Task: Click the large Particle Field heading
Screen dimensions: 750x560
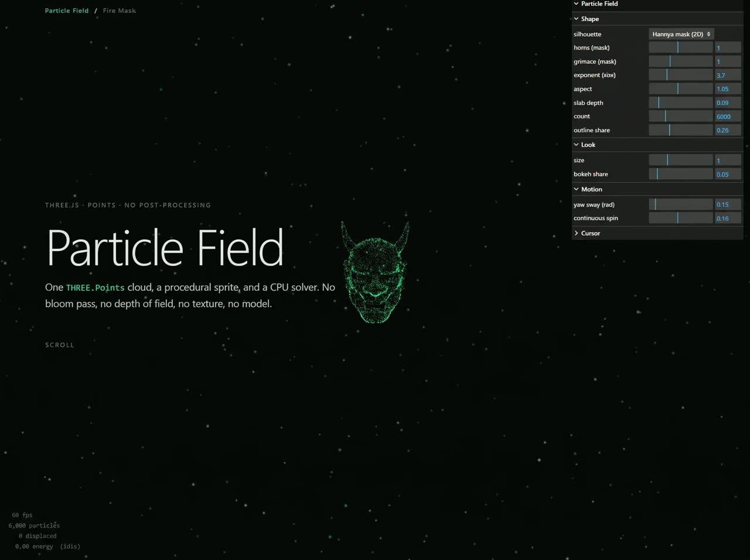Action: tap(165, 248)
